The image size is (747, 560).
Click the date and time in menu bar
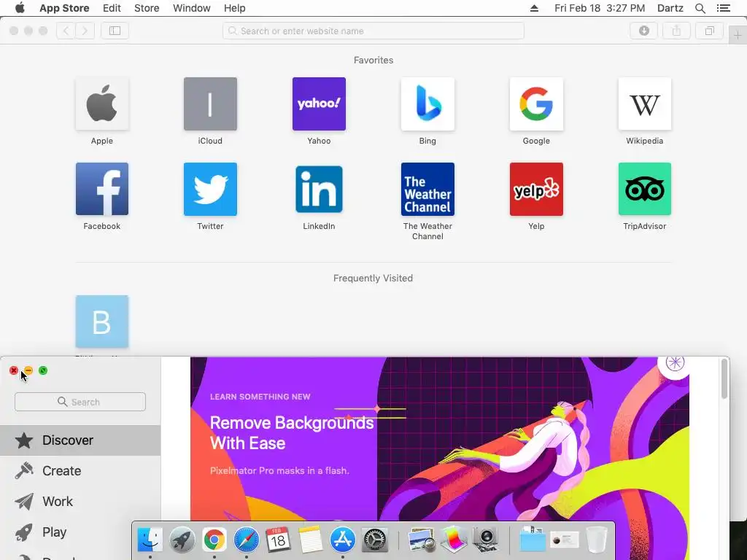[x=600, y=8]
